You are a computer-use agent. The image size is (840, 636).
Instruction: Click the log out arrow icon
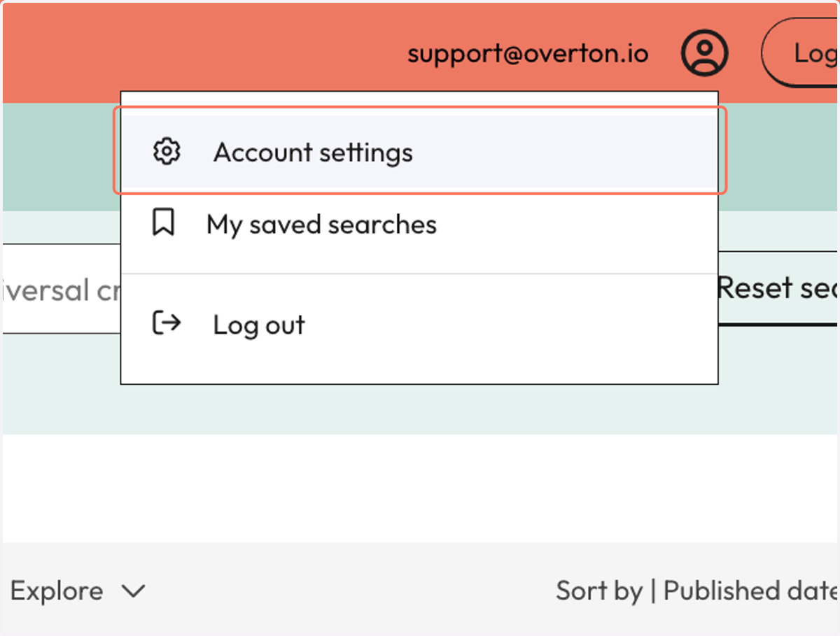[167, 323]
